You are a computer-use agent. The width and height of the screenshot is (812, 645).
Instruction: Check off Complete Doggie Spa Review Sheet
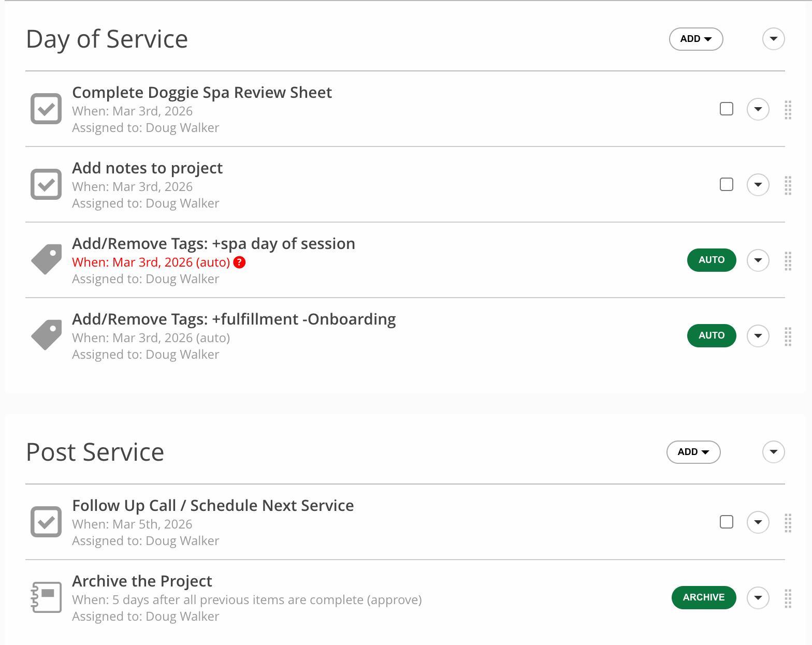727,109
